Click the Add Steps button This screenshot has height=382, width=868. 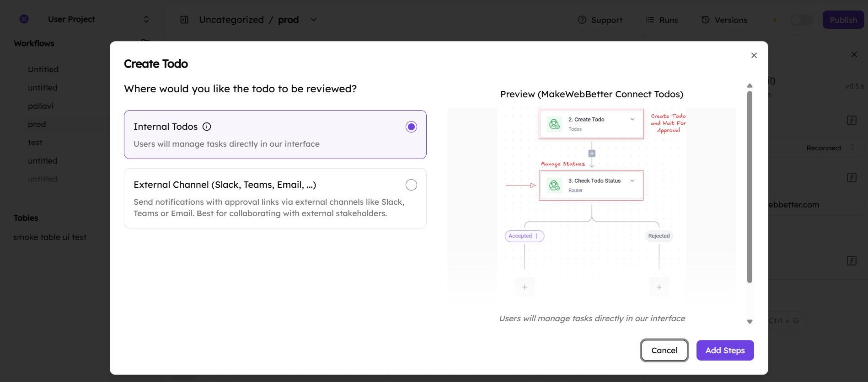[725, 350]
